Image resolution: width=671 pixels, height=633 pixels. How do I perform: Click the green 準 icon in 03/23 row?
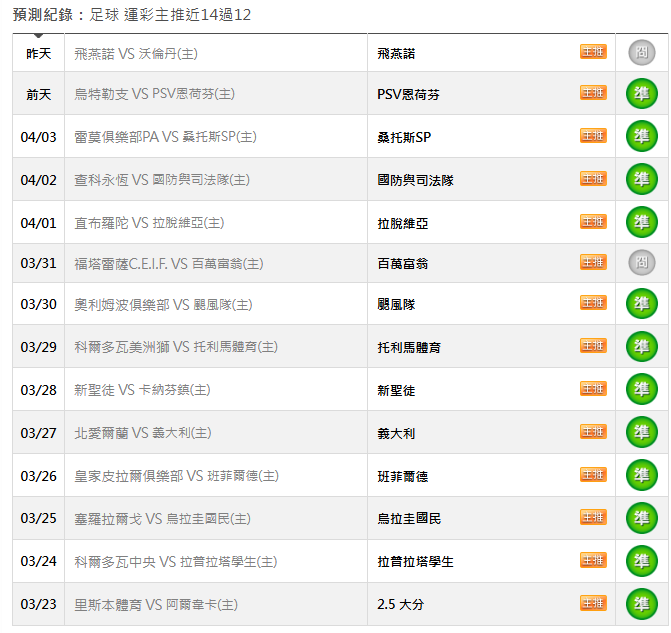[x=641, y=603]
